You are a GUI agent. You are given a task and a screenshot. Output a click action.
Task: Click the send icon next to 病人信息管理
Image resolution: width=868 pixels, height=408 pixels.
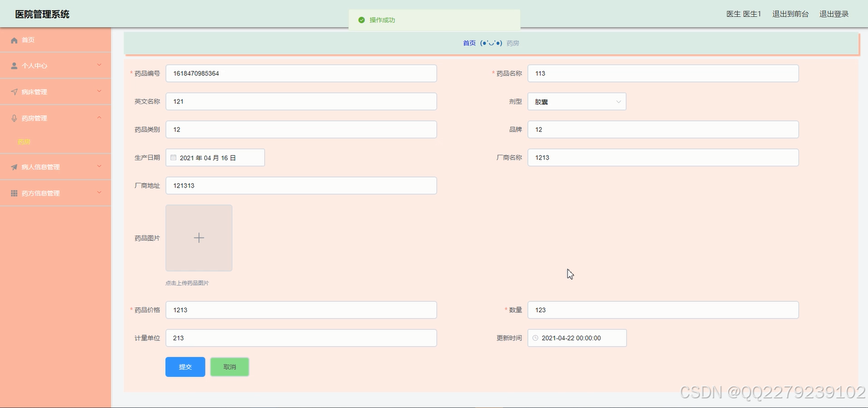pos(14,166)
